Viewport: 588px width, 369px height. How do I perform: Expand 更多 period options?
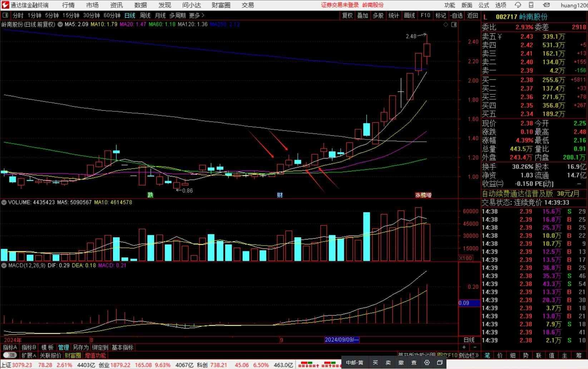197,15
